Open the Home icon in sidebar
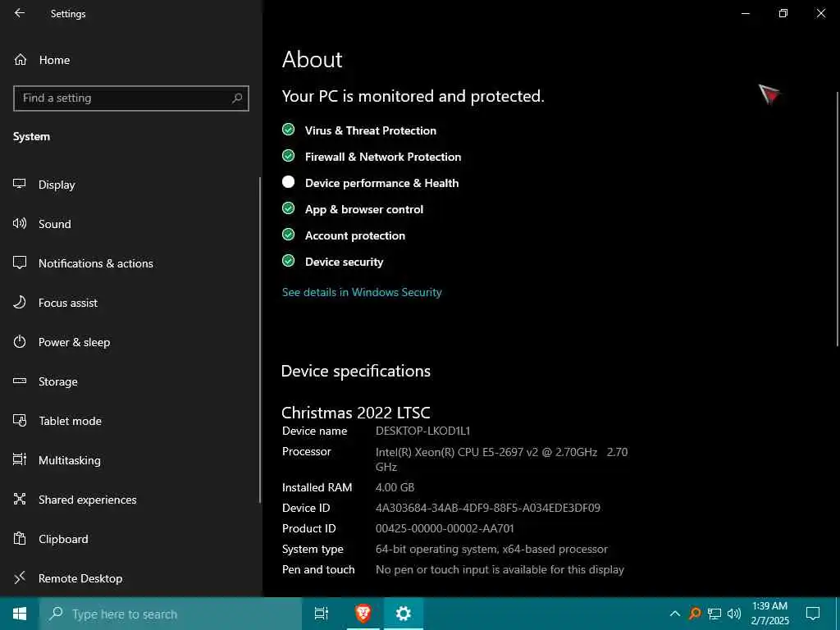Image resolution: width=840 pixels, height=630 pixels. [21, 59]
